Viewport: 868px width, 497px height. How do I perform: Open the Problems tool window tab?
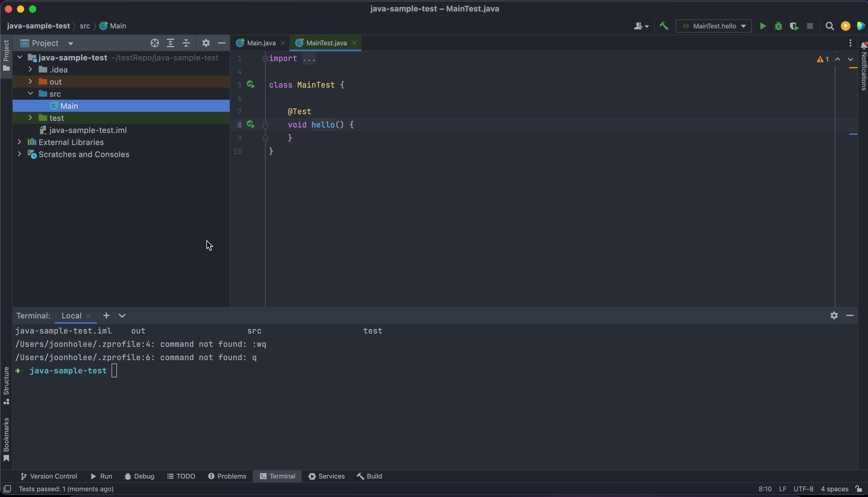click(227, 476)
